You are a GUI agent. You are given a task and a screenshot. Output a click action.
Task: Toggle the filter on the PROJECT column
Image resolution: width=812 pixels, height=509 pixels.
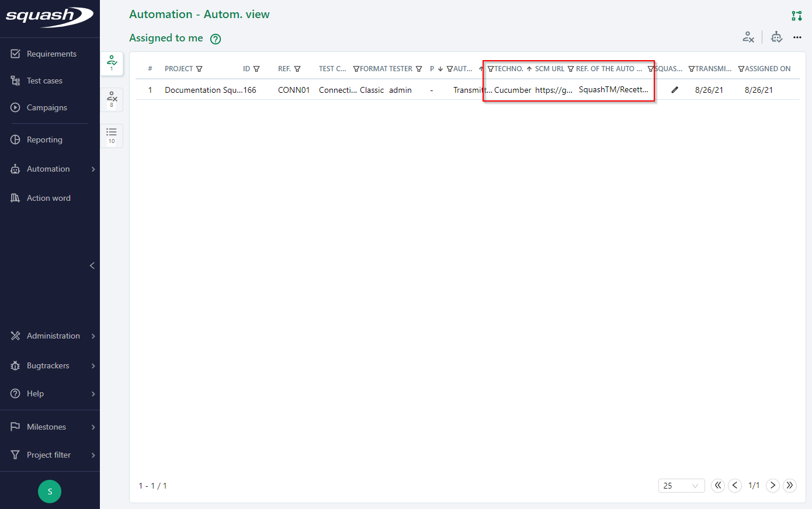pos(200,68)
